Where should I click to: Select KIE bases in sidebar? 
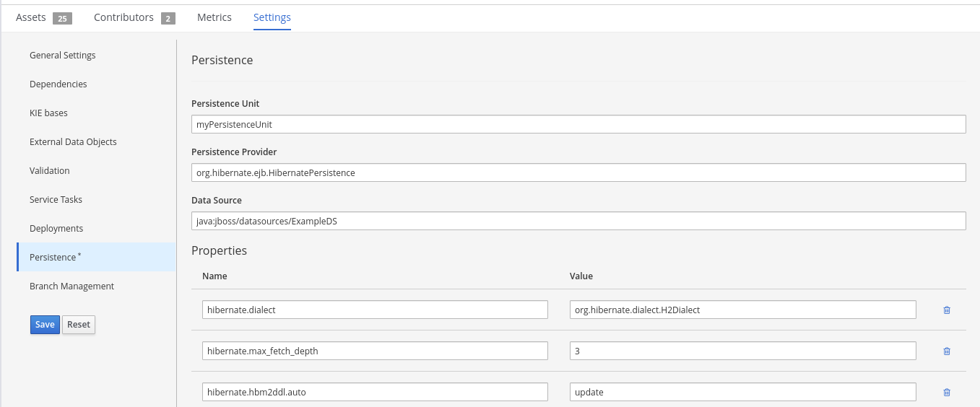point(48,113)
